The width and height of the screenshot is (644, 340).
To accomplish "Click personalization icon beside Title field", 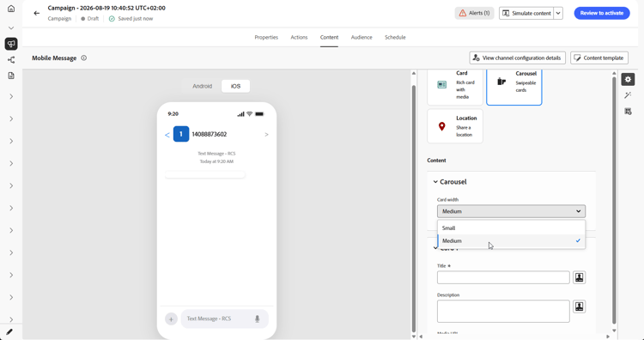I will point(579,277).
